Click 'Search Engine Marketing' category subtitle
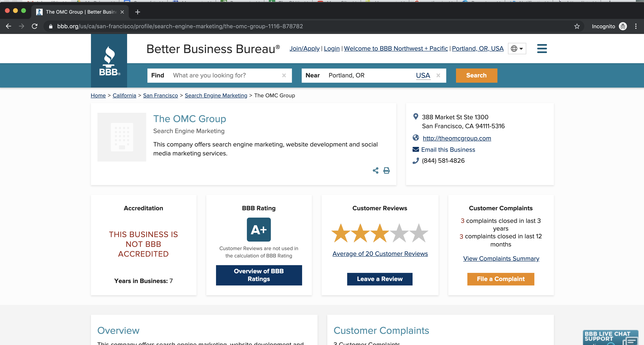This screenshot has width=644, height=345. 189,131
